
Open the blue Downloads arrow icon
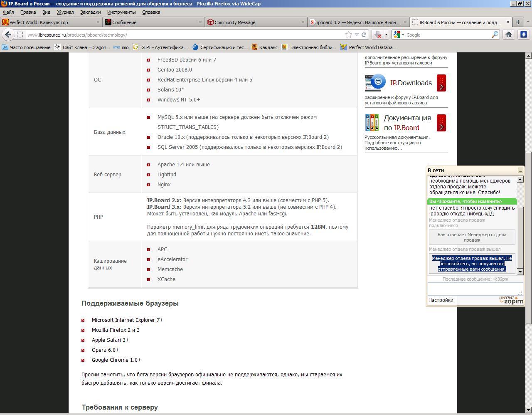(524, 35)
